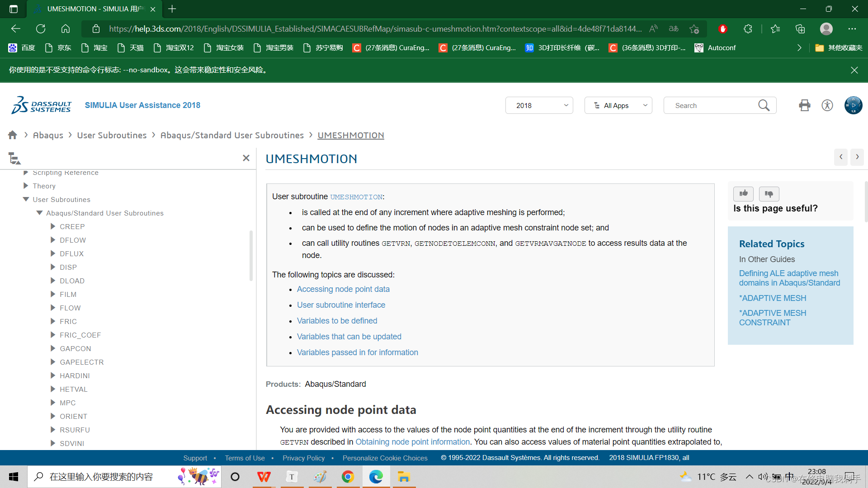Open Defining ALE adaptive mesh domains link
The height and width of the screenshot is (488, 868).
point(789,278)
